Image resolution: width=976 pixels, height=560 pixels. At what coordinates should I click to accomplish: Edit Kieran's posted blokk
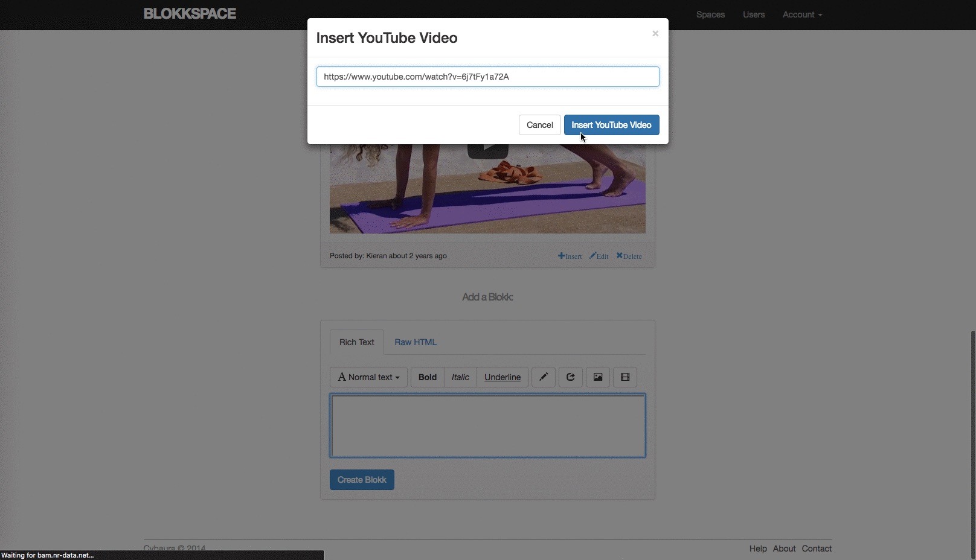point(599,256)
